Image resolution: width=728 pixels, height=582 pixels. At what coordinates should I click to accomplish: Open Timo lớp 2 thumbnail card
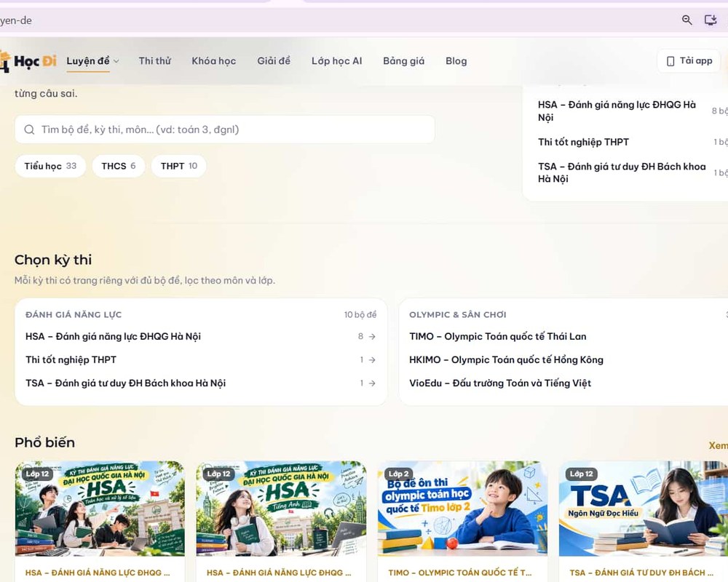click(x=462, y=509)
